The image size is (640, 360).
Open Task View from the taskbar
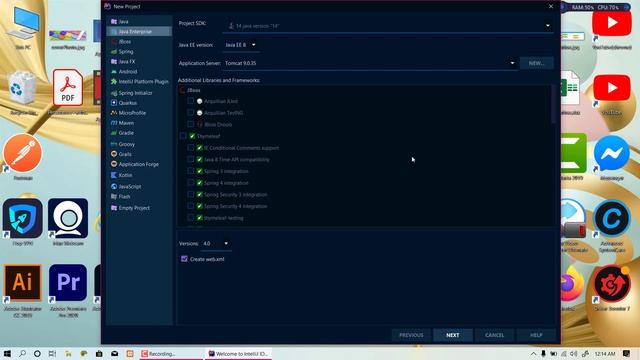click(52, 353)
